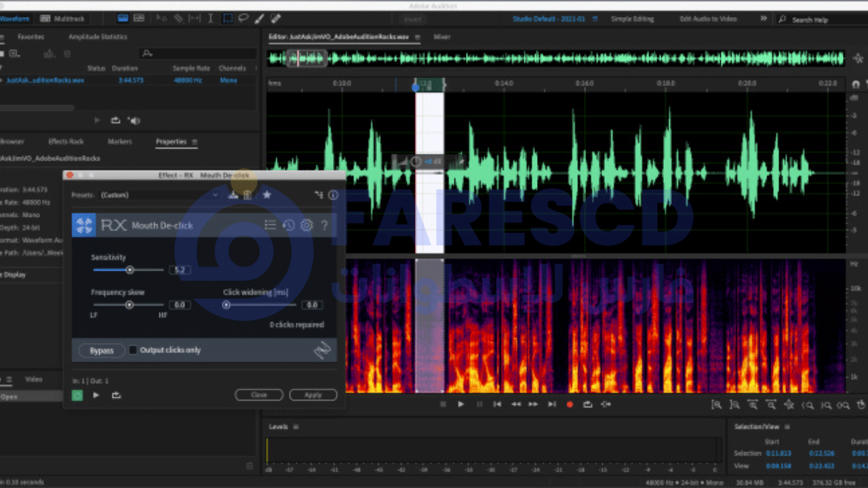Zoom out full on all axes
The height and width of the screenshot is (488, 868).
789,405
